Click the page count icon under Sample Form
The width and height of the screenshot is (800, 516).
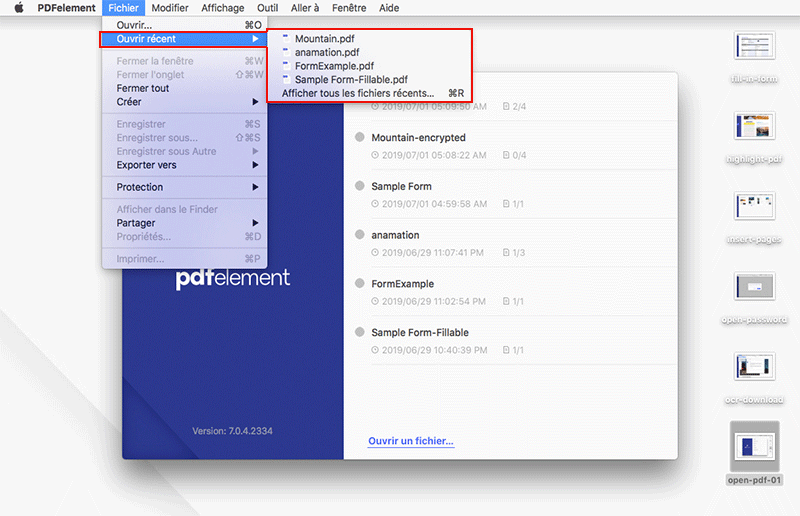coord(506,204)
